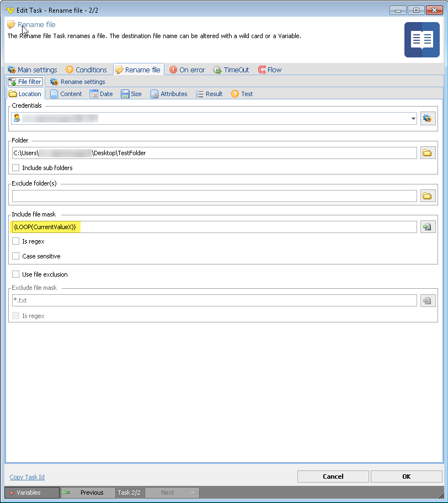Check Use file exclusion
448x503 pixels.
(16, 274)
